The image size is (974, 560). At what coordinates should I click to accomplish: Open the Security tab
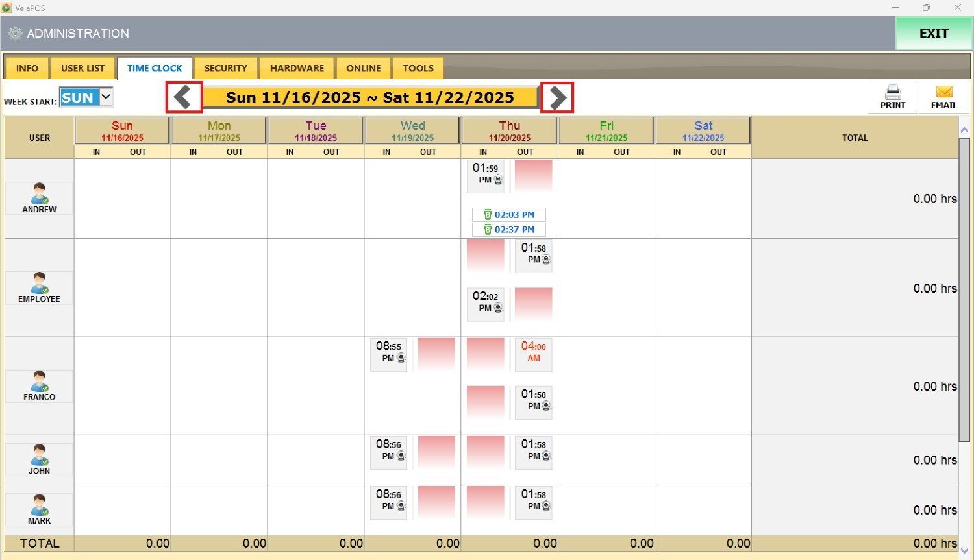(x=225, y=68)
